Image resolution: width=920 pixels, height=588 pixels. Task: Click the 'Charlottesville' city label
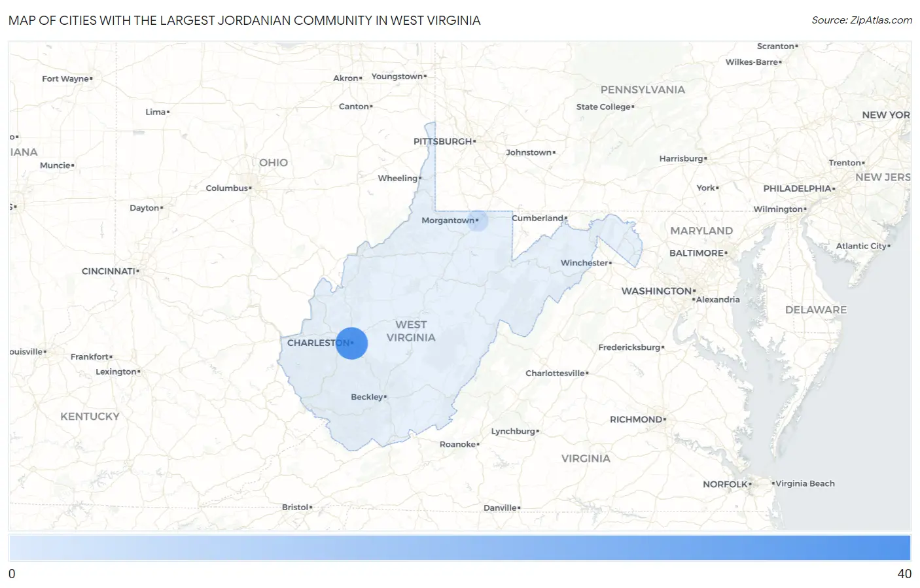556,373
